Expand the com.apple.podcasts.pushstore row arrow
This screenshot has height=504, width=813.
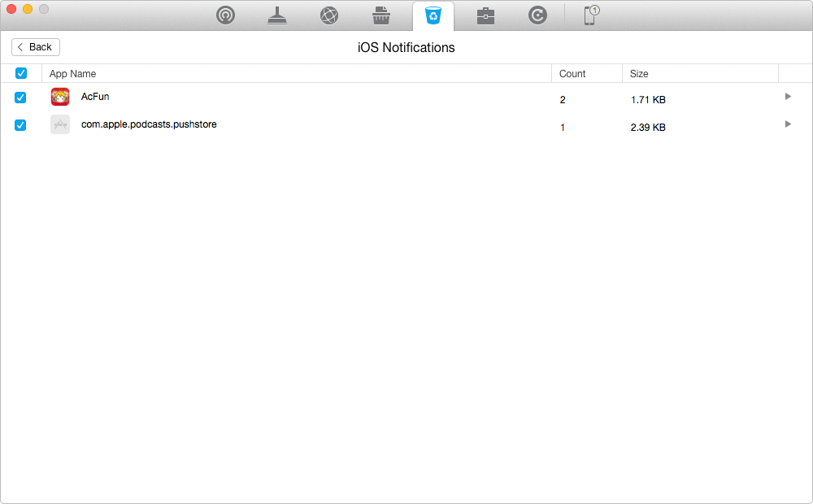pyautogui.click(x=788, y=124)
